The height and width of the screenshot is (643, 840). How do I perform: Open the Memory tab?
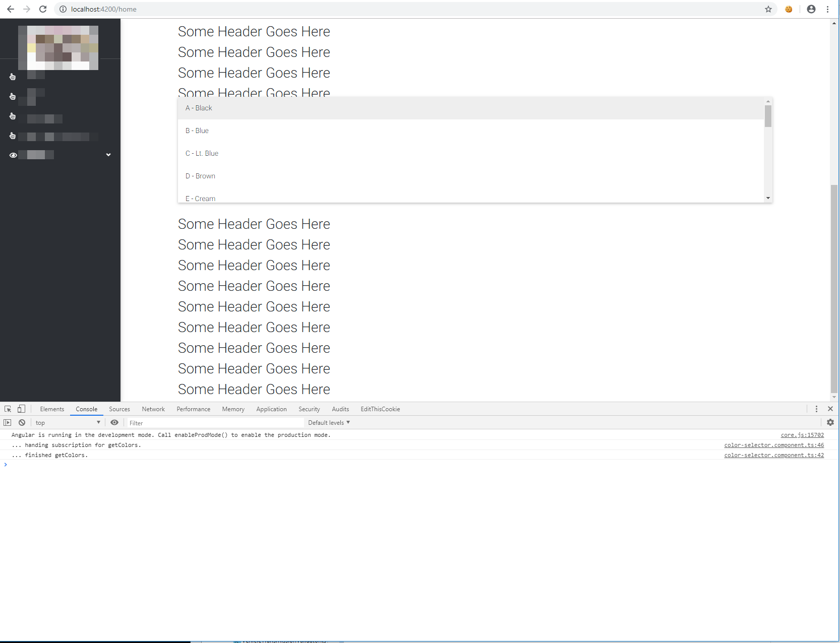click(233, 409)
